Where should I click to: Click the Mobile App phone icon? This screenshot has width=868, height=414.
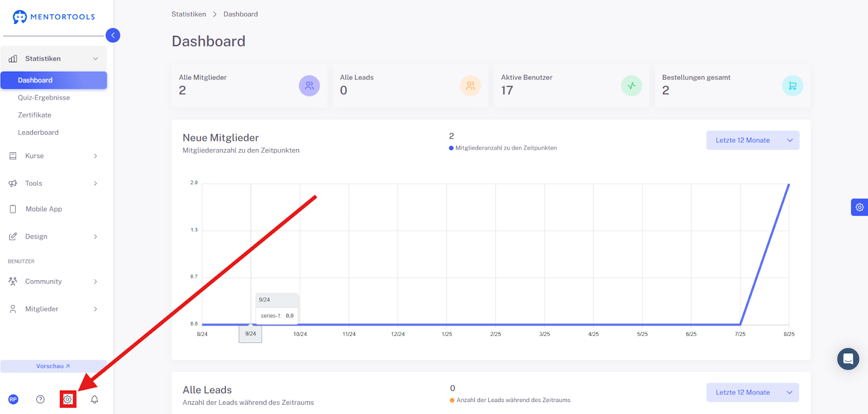coord(13,209)
